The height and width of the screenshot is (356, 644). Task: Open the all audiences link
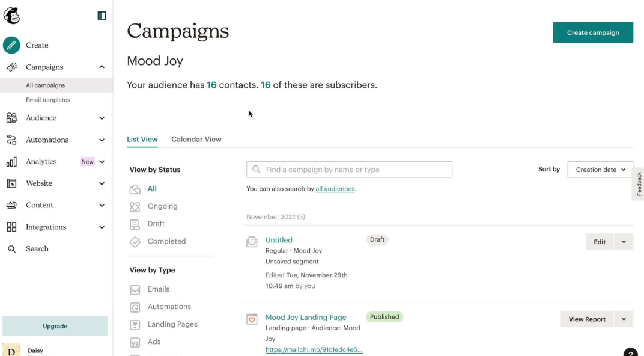[335, 188]
